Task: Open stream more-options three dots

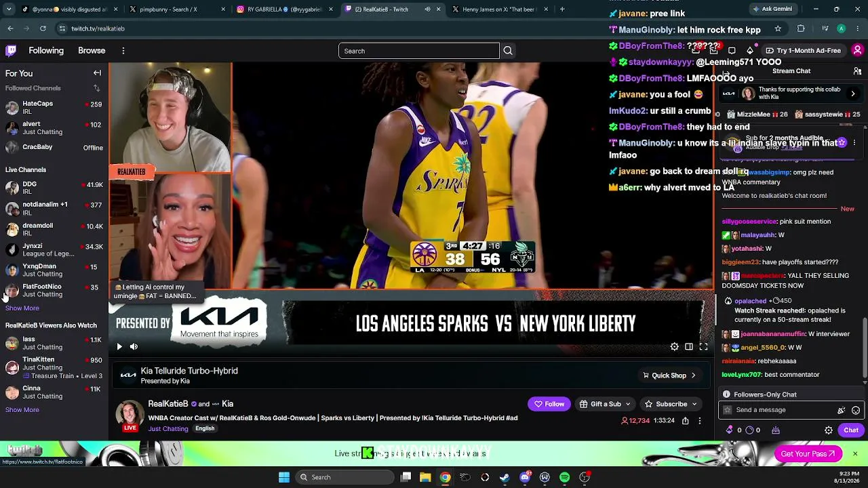Action: [700, 421]
